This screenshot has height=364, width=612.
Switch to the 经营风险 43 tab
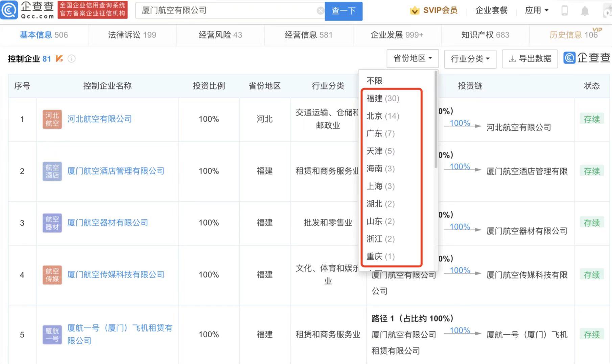[x=220, y=35]
